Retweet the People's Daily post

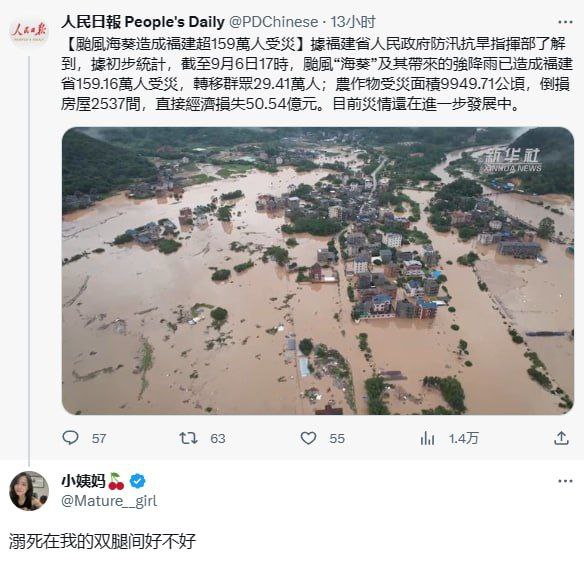(x=188, y=438)
